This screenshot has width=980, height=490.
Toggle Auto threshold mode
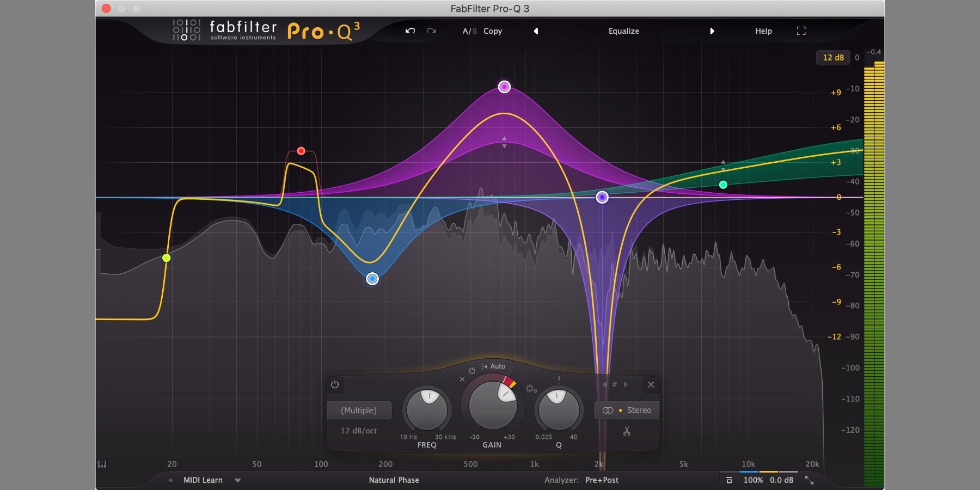(x=493, y=366)
